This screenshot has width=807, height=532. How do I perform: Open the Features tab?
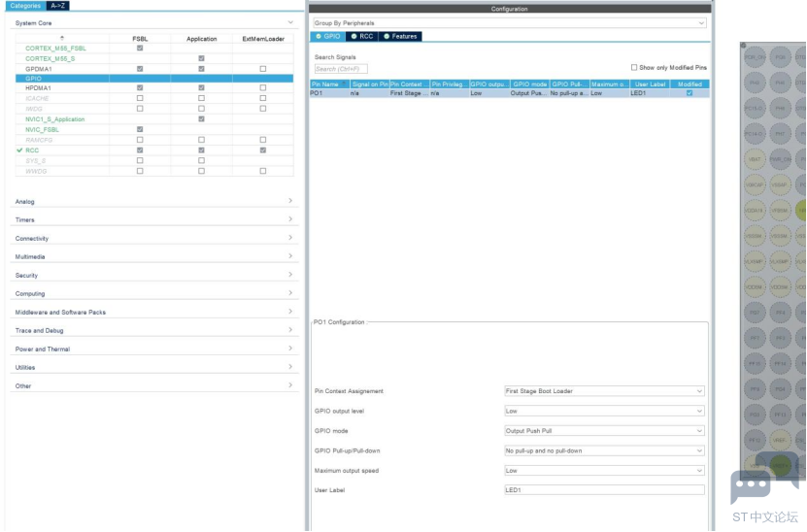(400, 37)
